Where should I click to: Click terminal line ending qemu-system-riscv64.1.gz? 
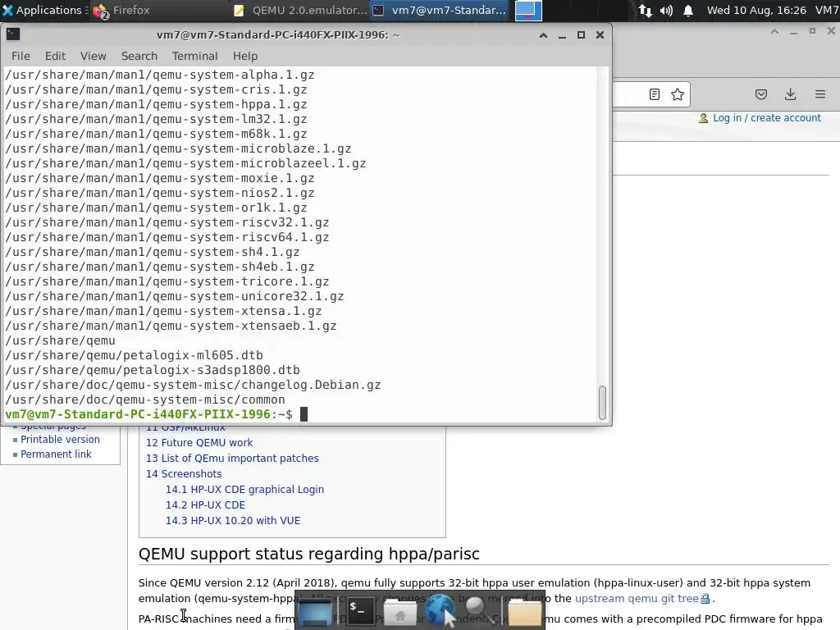point(167,237)
